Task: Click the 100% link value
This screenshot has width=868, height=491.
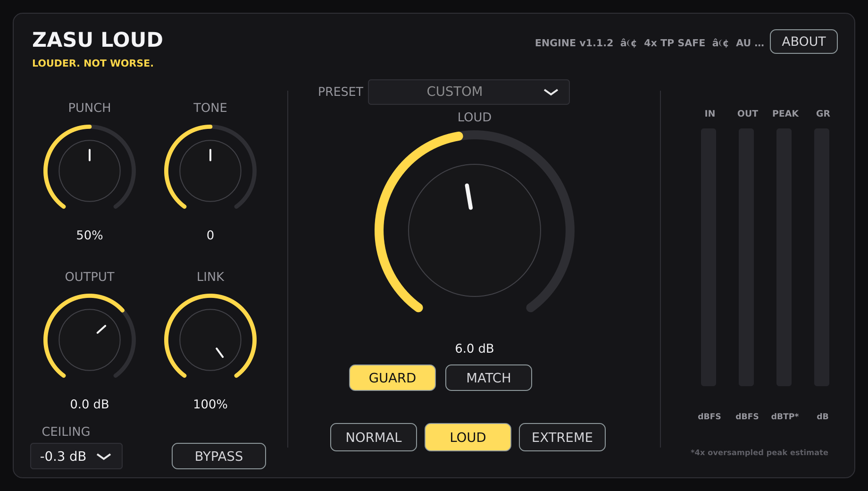Action: pos(210,404)
